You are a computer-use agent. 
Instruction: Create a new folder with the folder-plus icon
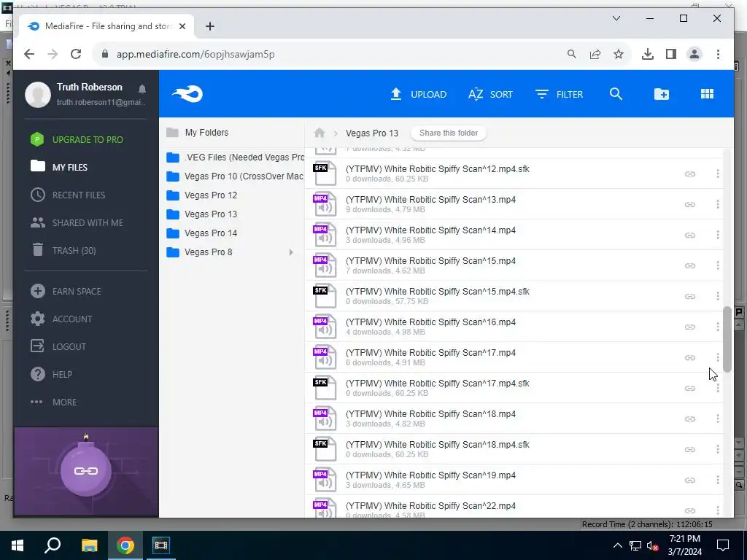tap(661, 94)
